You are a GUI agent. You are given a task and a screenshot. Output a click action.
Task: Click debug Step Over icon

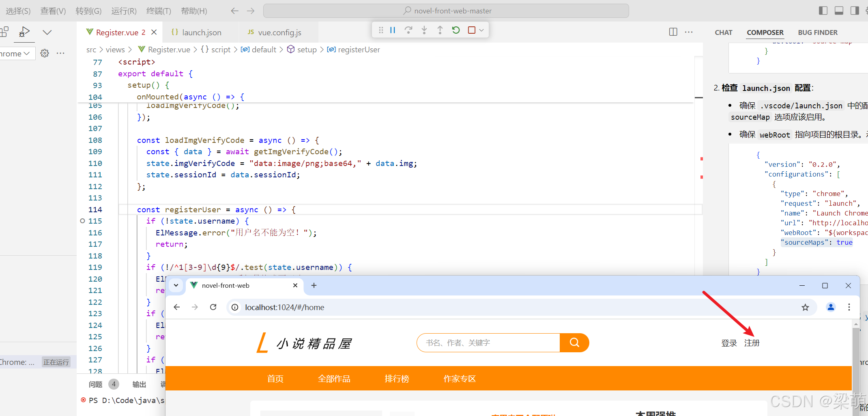pos(408,30)
